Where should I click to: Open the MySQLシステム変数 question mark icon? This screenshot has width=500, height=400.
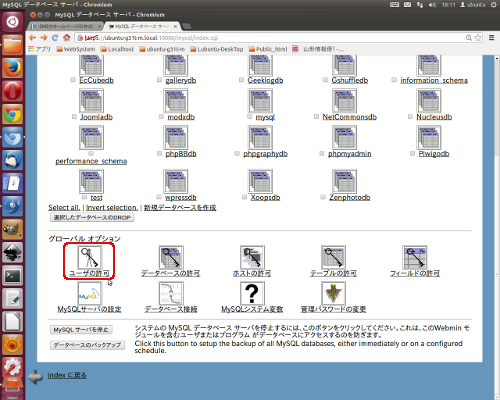click(252, 293)
